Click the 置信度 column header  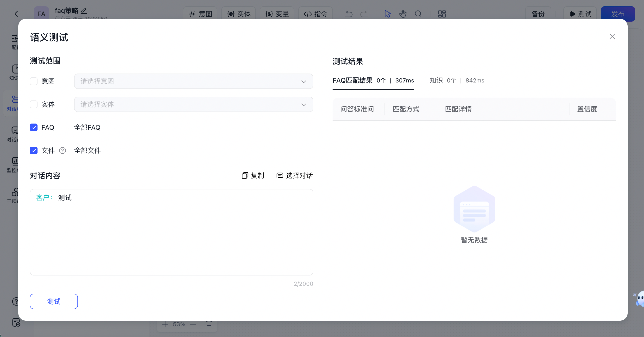[587, 109]
